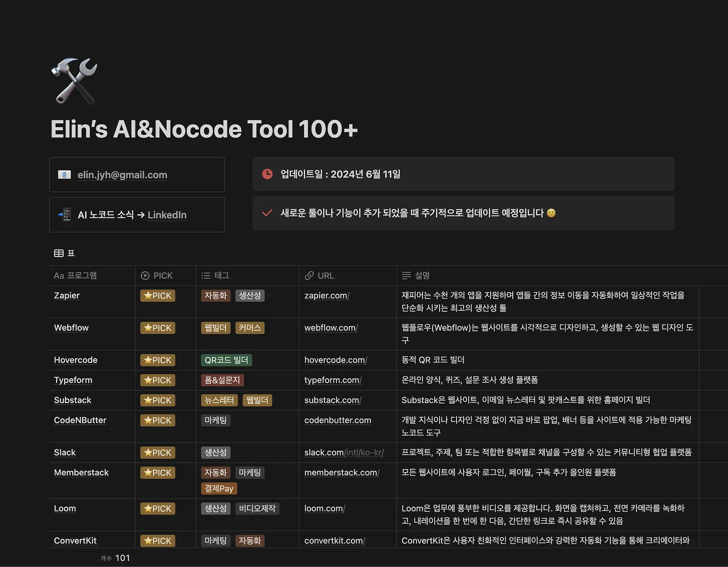The image size is (728, 567).
Task: Select the 표 table view tab
Action: tap(65, 253)
